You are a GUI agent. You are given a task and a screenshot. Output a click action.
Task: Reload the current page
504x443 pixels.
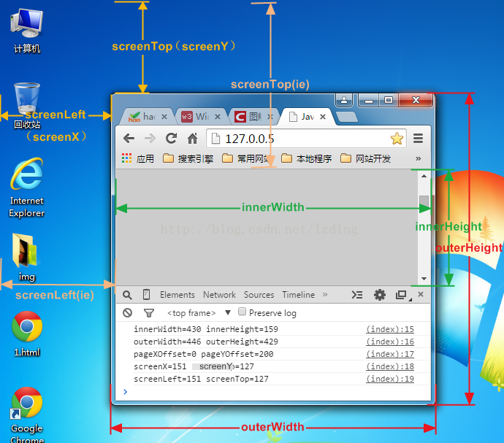coord(171,139)
